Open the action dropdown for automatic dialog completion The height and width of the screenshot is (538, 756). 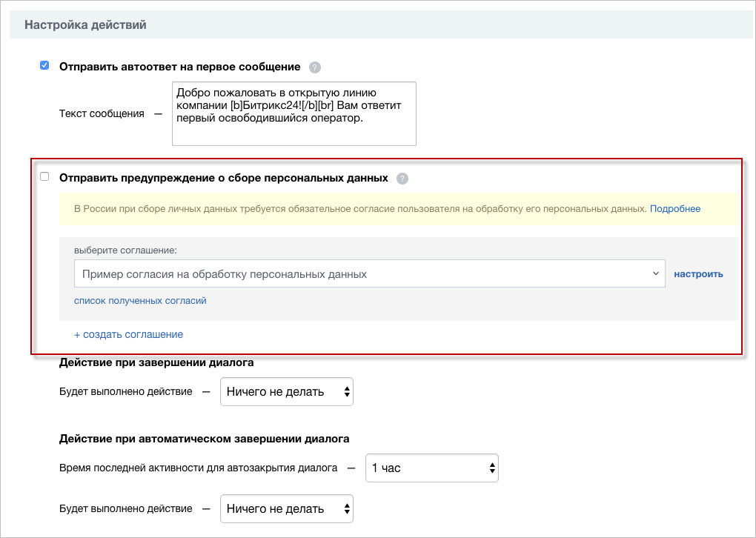(x=286, y=508)
